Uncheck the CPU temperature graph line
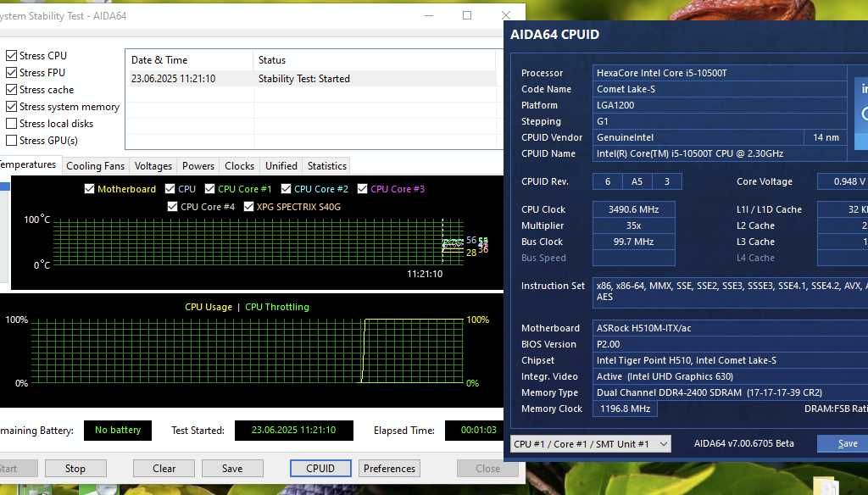Screen dimensions: 868x495 (170, 189)
